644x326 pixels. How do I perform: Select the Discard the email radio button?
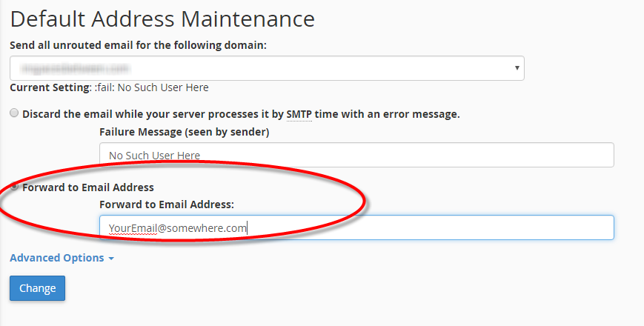tap(15, 114)
